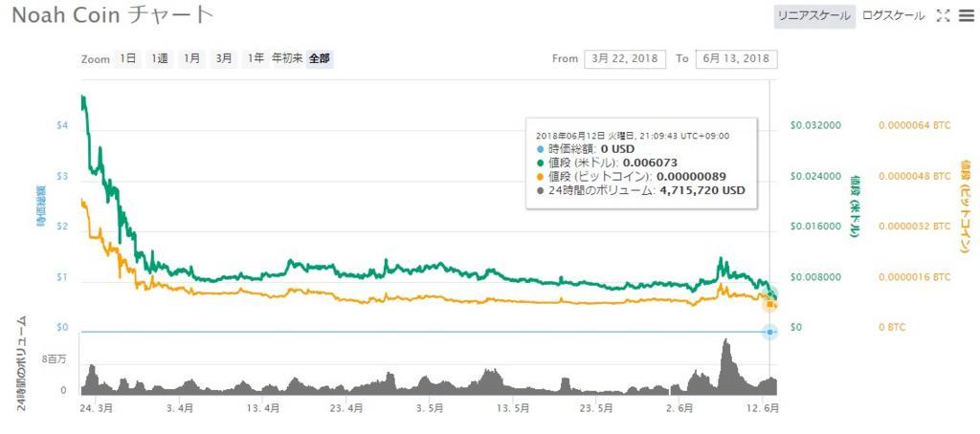980x434 pixels.
Task: Click the 0.0000032 BTC axis label
Action: (914, 226)
